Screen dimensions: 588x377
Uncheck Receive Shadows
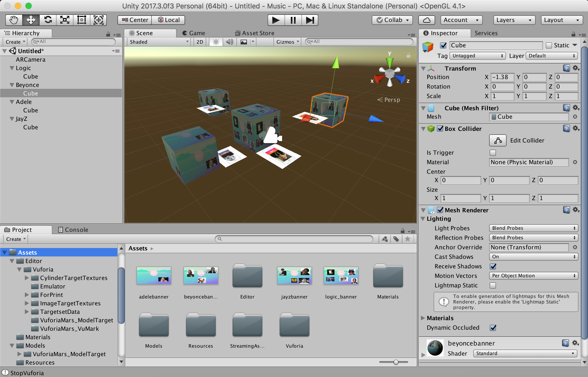493,266
